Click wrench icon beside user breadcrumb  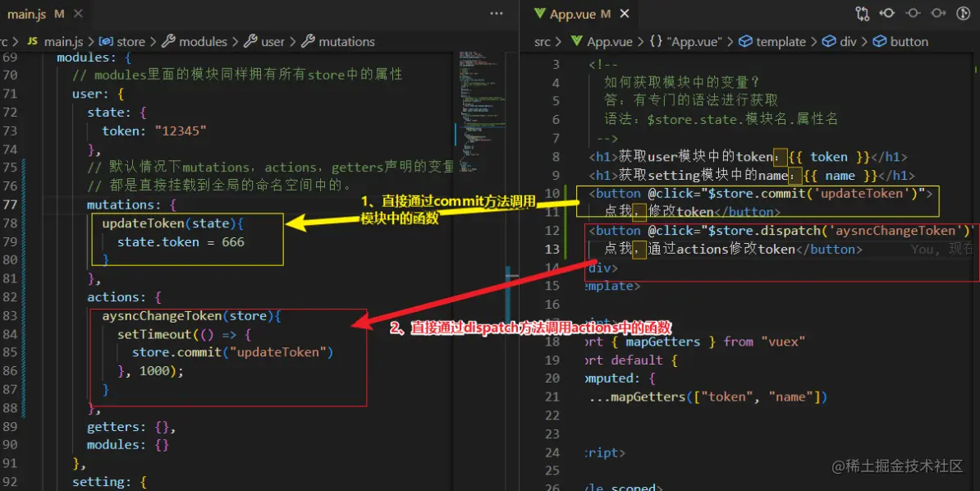pyautogui.click(x=250, y=42)
